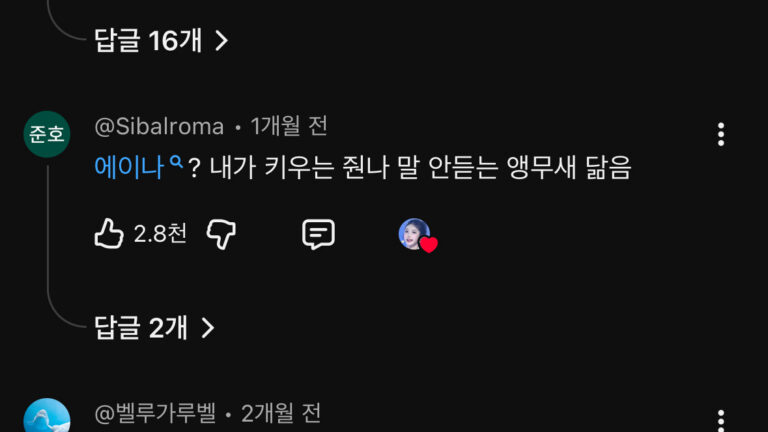Tap the chevron beside 답글 16개
768x432 pixels.
[221, 41]
